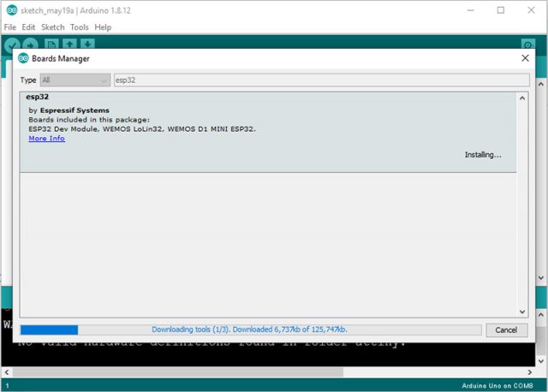Close the Arduino main window
Screen dimensions: 548x392
531,10
